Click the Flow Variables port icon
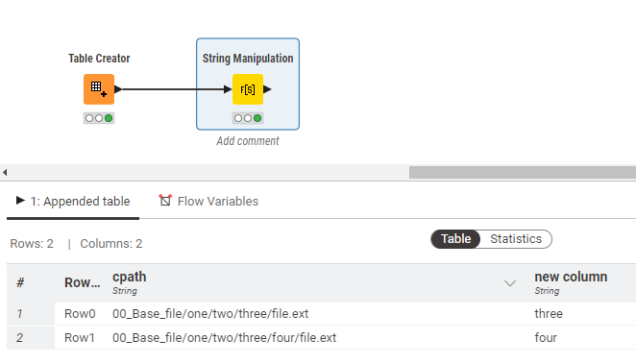 165,200
